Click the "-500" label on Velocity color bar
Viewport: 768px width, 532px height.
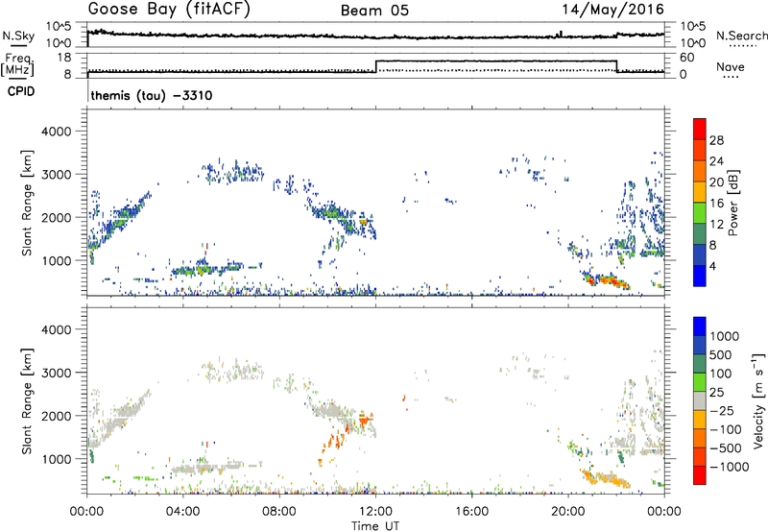coord(725,447)
